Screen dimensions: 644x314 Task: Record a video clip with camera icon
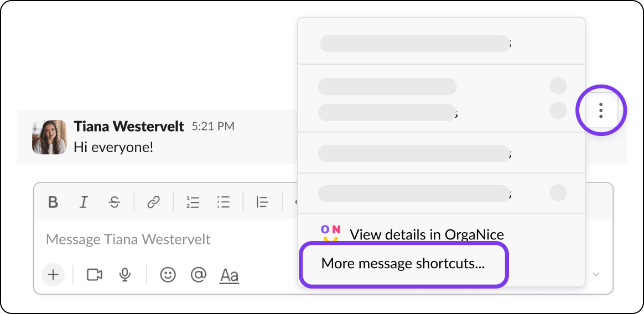click(x=95, y=275)
